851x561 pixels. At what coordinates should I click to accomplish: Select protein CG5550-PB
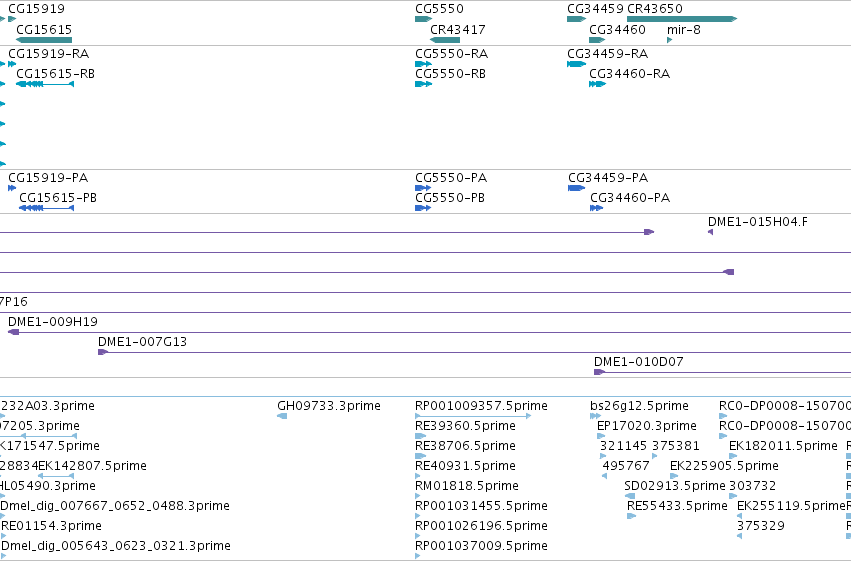tap(423, 208)
